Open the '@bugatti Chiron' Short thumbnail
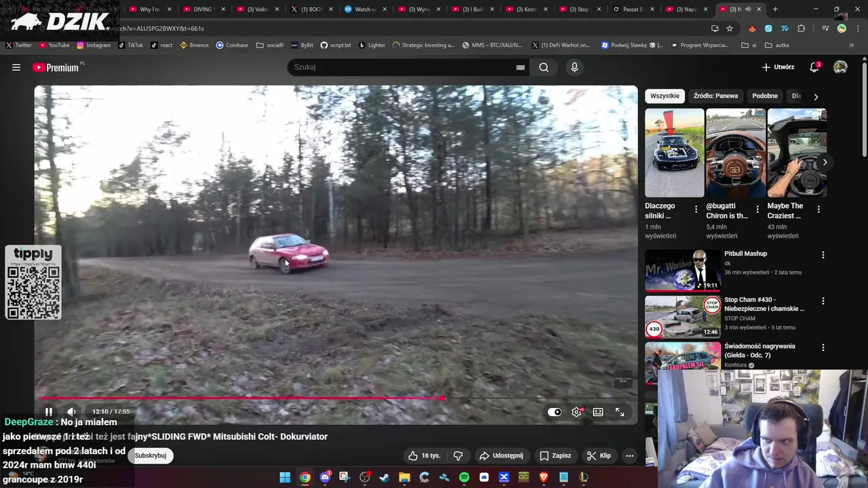The height and width of the screenshot is (488, 868). coord(736,153)
